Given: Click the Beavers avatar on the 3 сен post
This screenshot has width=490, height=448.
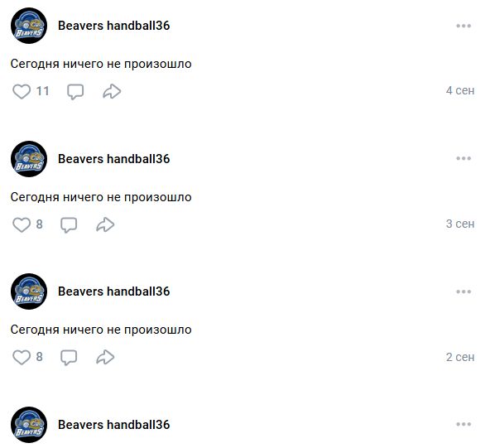Looking at the screenshot, I should click(x=29, y=159).
